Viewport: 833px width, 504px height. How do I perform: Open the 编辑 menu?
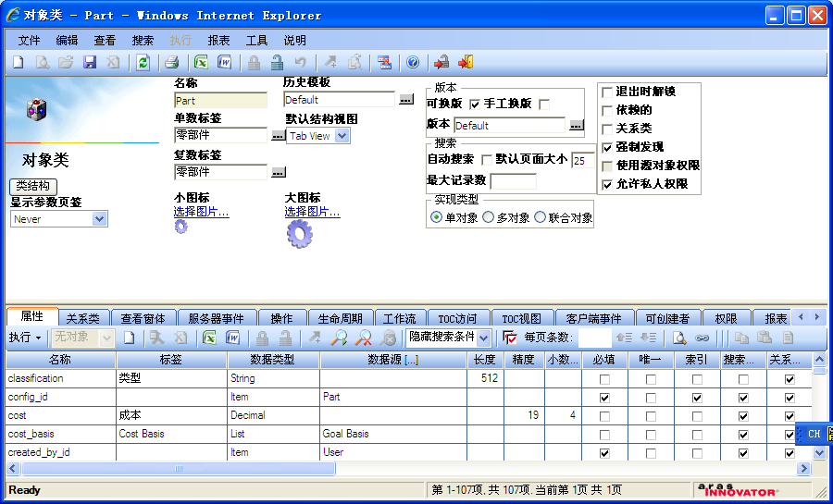coord(67,41)
